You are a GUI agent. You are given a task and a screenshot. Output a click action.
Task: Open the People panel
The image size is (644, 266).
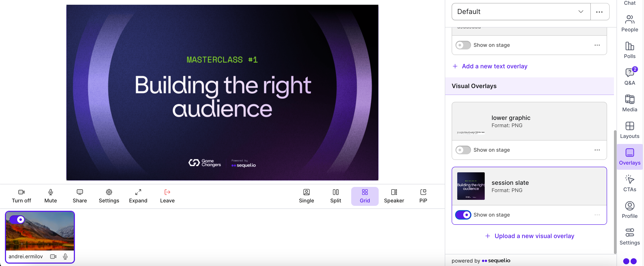[629, 23]
